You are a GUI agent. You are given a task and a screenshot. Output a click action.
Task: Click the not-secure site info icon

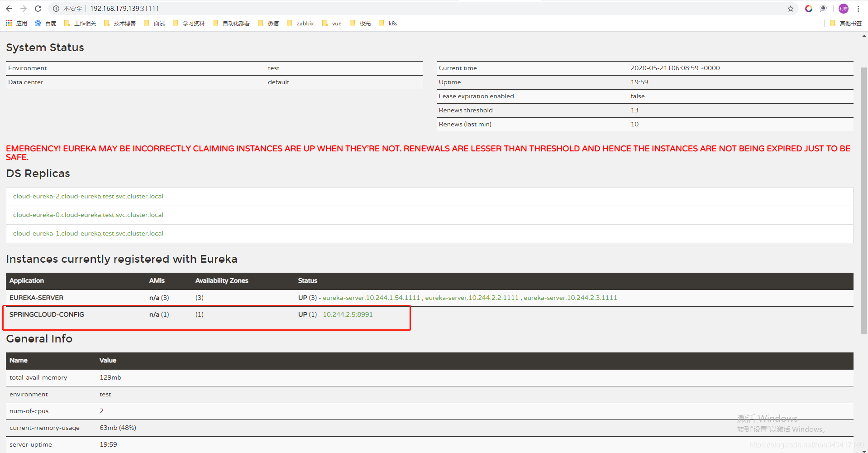tap(56, 9)
